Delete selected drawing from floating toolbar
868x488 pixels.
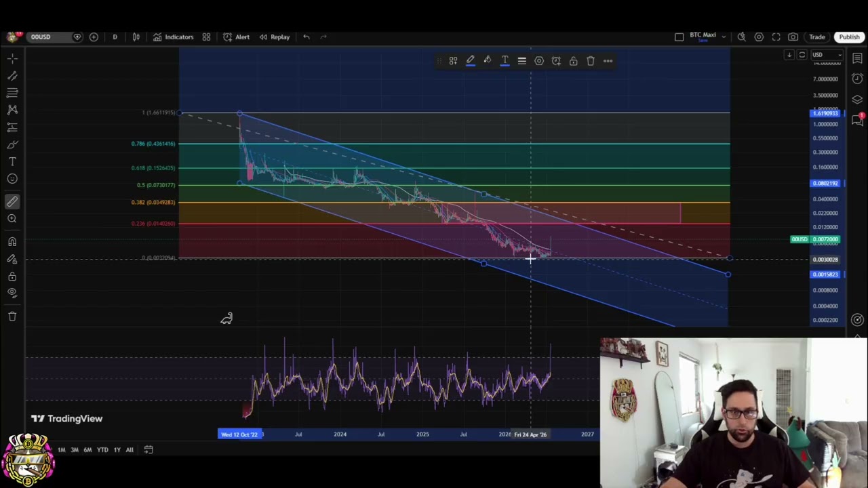[x=591, y=61]
